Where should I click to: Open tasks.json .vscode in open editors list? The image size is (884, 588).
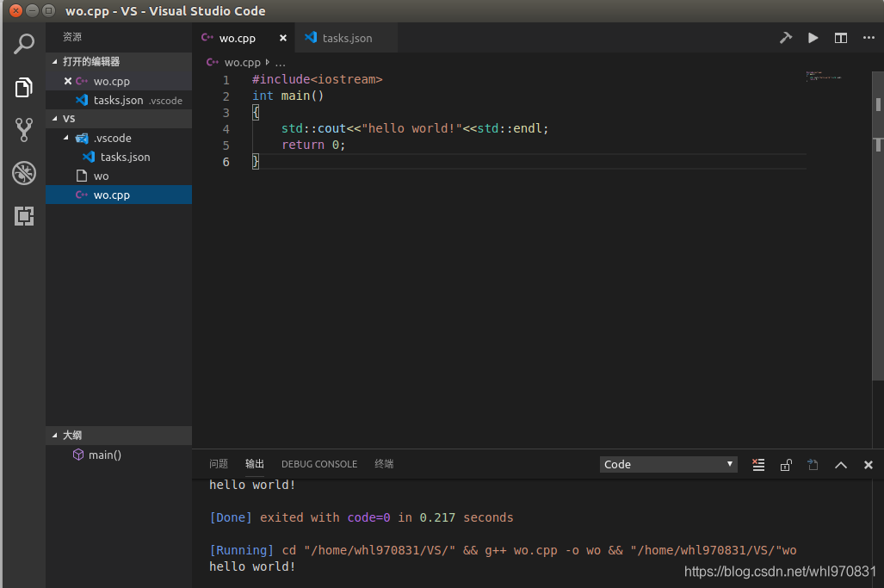(x=119, y=101)
